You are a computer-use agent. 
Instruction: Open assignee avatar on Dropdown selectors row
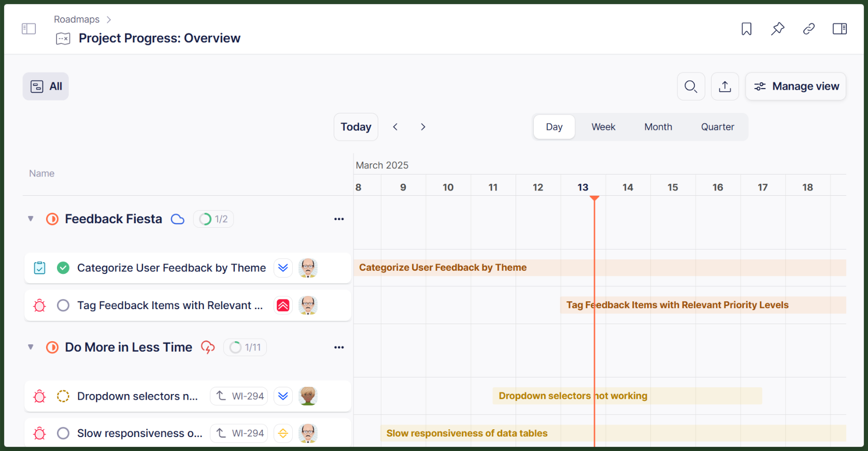[308, 397]
